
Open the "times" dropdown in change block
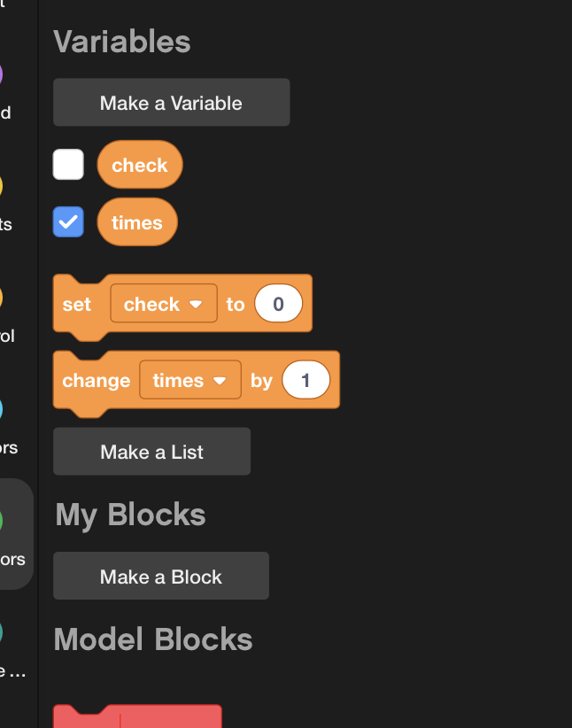[189, 380]
